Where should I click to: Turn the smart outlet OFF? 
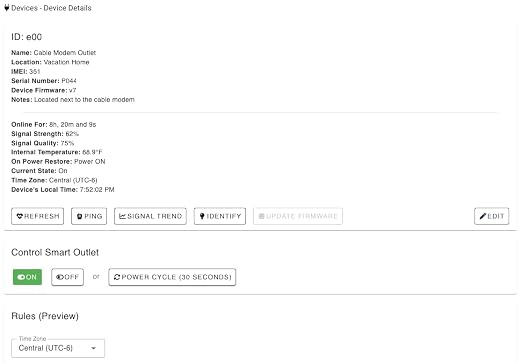click(67, 277)
